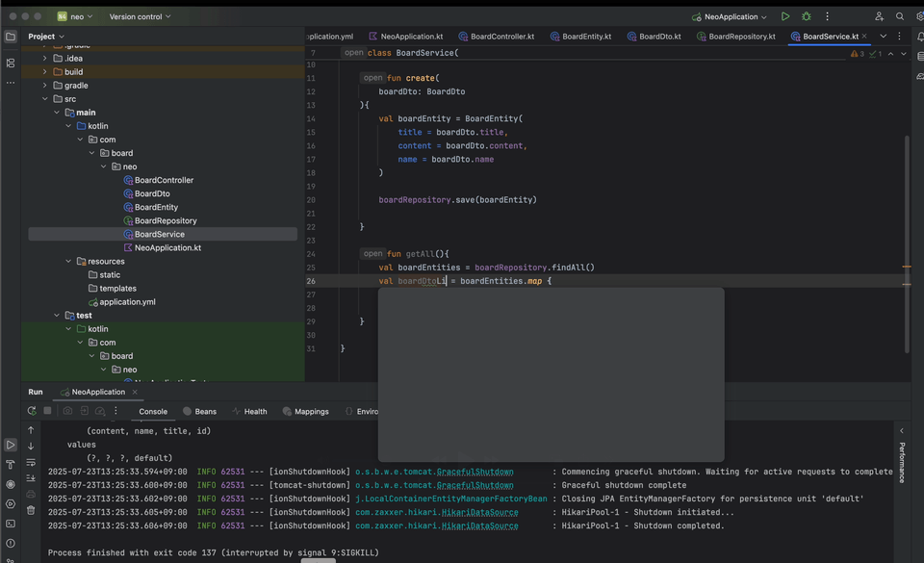The height and width of the screenshot is (563, 924).
Task: Stop the running process in Run toolbar
Action: 48,411
